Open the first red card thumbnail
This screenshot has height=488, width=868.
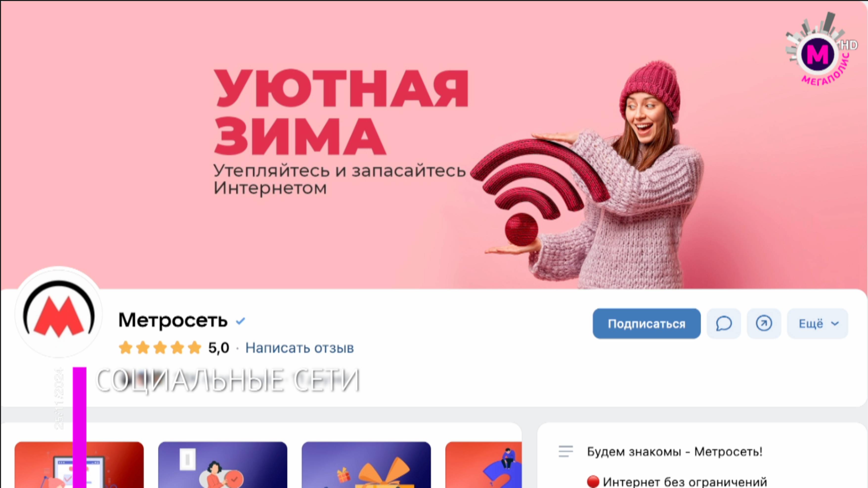point(79,465)
